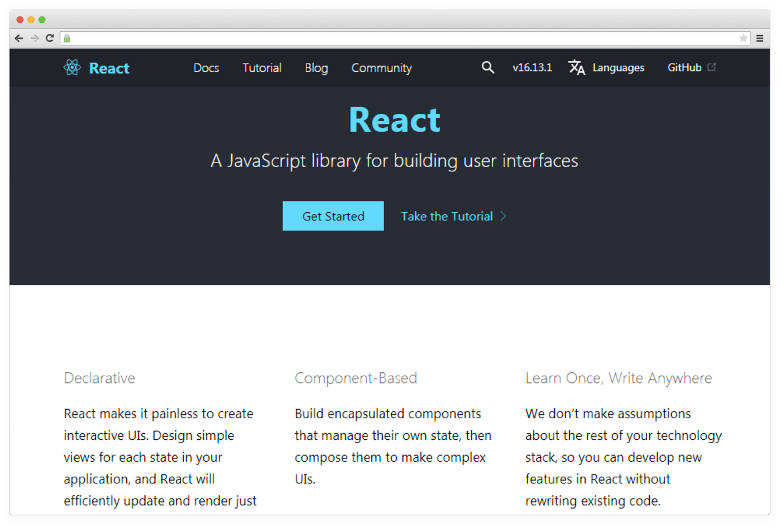Open the Languages link
The height and width of the screenshot is (532, 781).
[x=619, y=68]
